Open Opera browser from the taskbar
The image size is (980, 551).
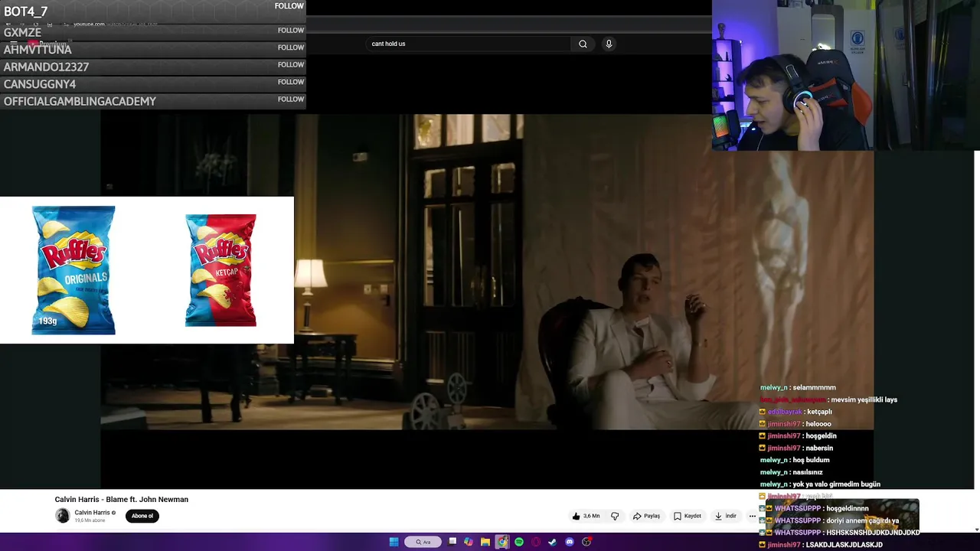click(x=536, y=542)
